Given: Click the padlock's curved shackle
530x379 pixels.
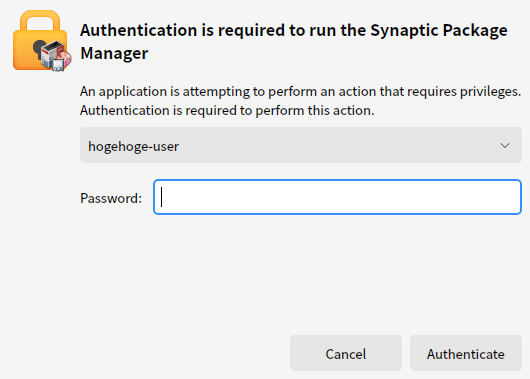Looking at the screenshot, I should 40,20.
